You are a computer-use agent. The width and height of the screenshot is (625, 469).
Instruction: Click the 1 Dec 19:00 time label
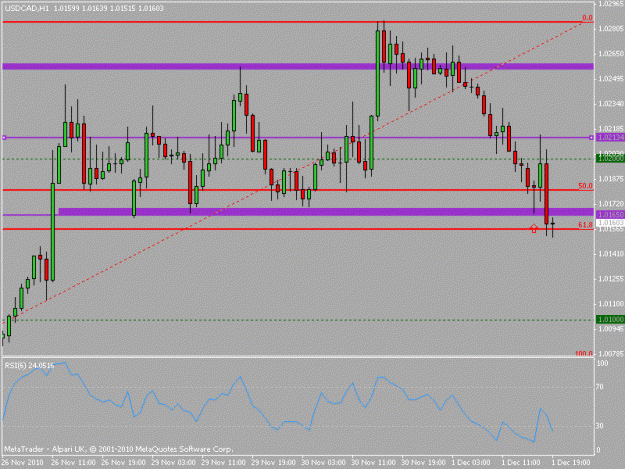571,463
